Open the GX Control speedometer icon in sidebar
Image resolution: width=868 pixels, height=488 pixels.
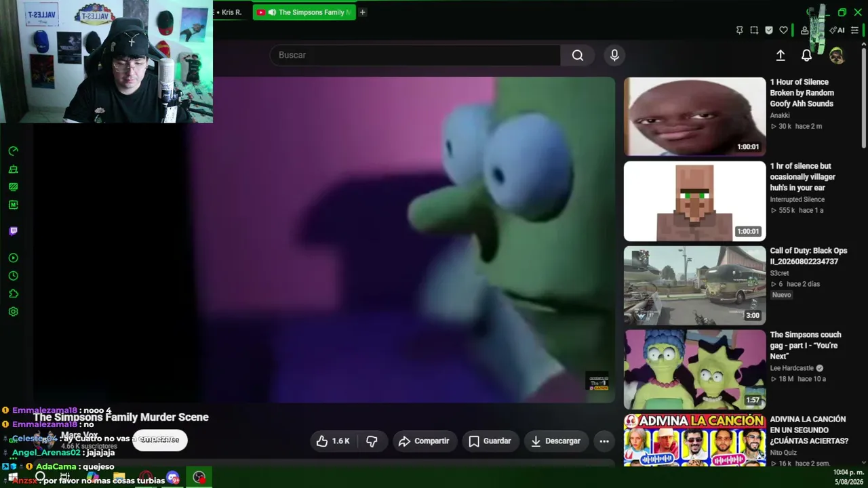pyautogui.click(x=13, y=151)
